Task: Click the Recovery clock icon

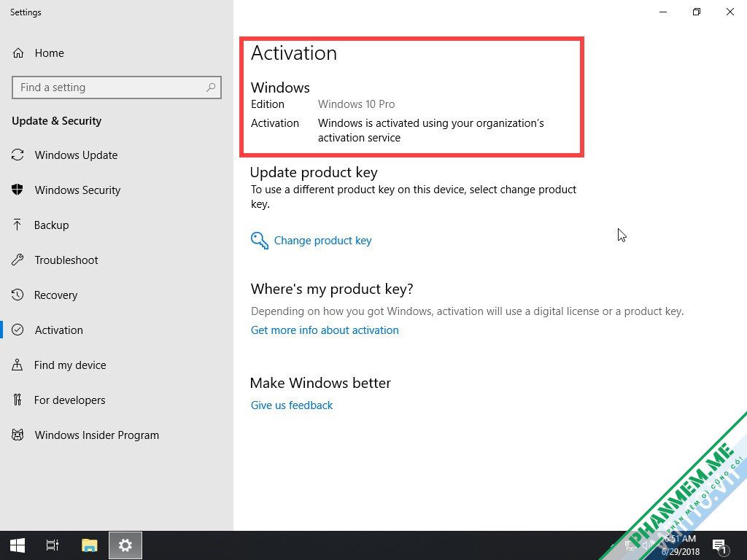Action: coord(18,295)
